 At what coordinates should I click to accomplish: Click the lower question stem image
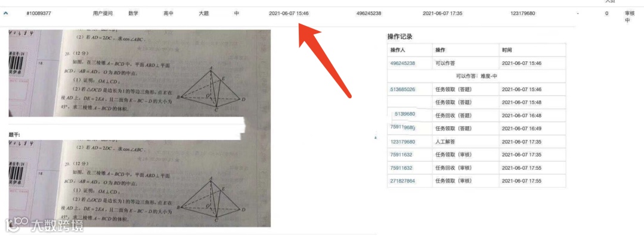coord(140,183)
